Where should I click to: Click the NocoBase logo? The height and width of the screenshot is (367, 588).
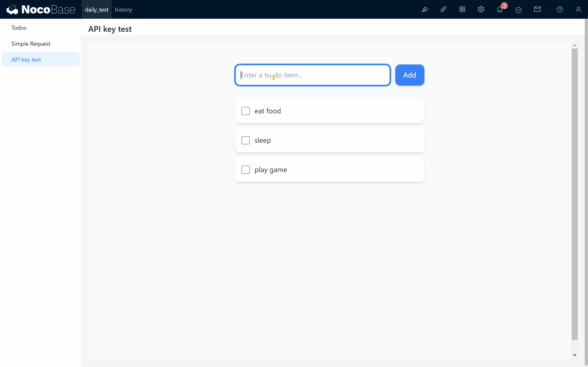(x=41, y=9)
